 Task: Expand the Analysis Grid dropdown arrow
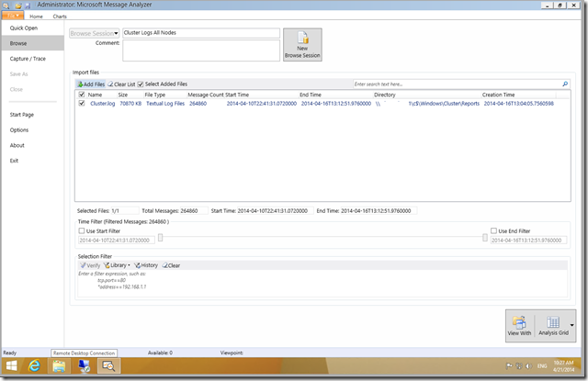(571, 325)
